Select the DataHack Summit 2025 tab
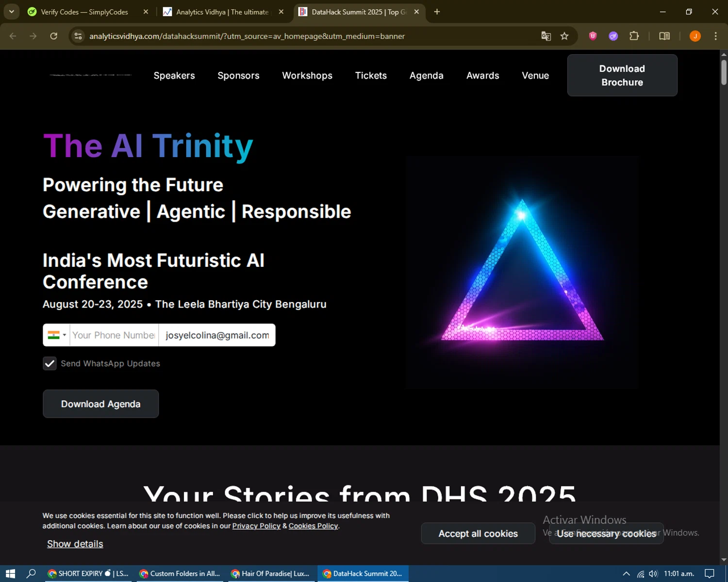This screenshot has width=728, height=582. (x=359, y=12)
